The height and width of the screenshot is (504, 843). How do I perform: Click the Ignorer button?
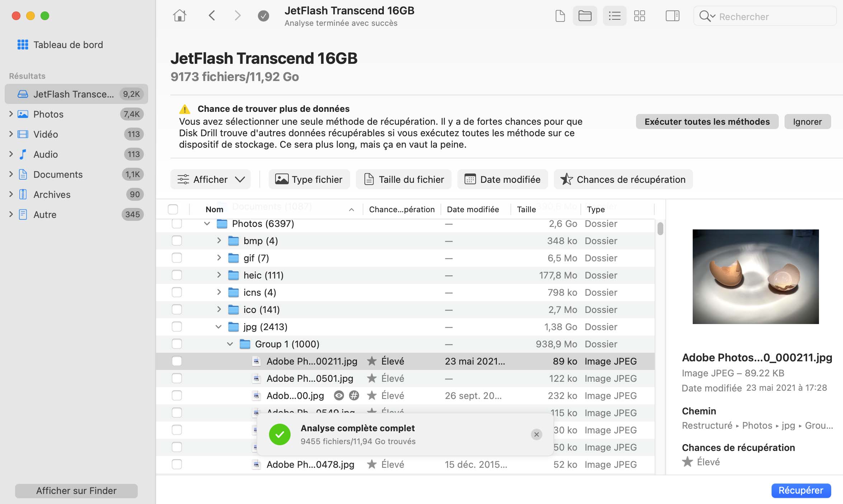tap(807, 122)
